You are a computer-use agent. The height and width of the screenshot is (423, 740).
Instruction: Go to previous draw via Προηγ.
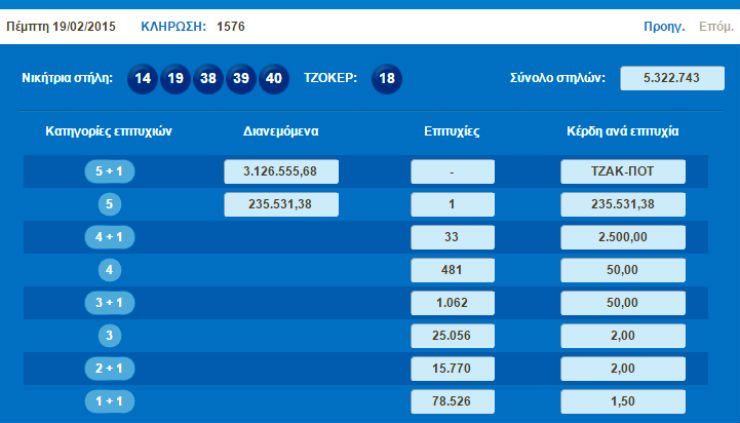tap(664, 26)
